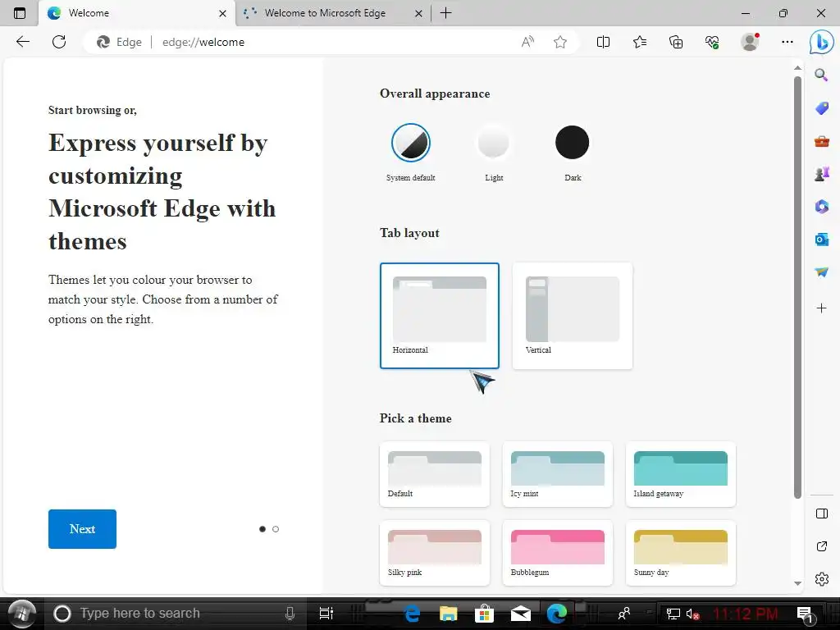Click taskbar microphone icon
This screenshot has width=840, height=630.
tap(290, 614)
